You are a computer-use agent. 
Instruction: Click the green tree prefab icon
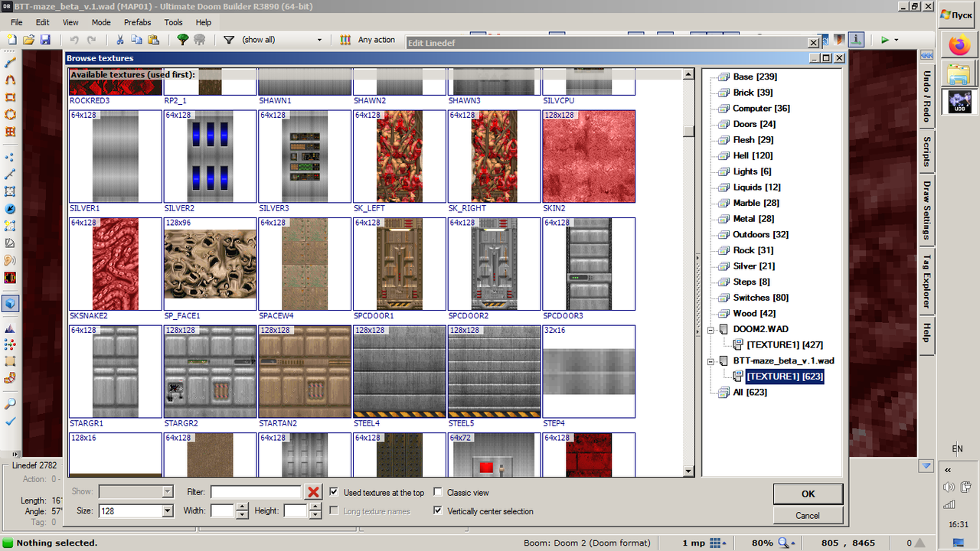point(182,40)
